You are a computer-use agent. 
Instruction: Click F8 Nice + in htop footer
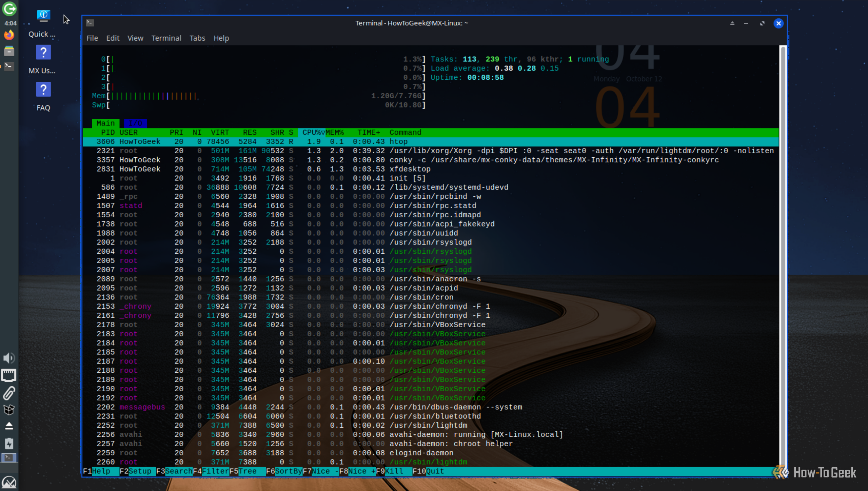tap(357, 471)
